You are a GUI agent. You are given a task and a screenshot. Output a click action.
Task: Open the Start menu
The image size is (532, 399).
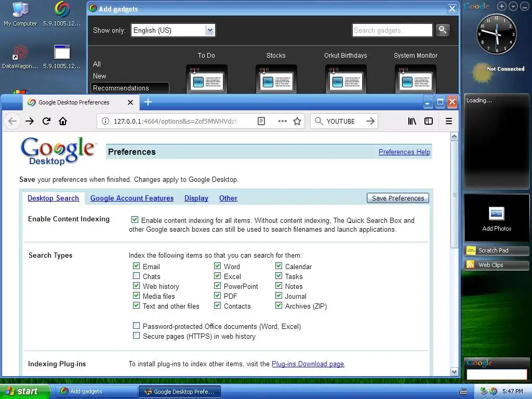(x=25, y=392)
